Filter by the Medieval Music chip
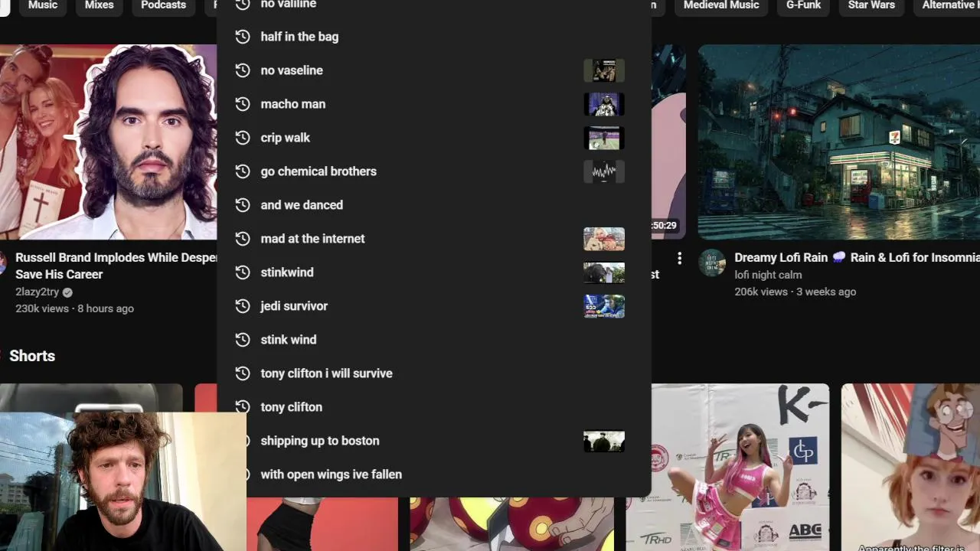The width and height of the screenshot is (980, 551). click(x=721, y=5)
